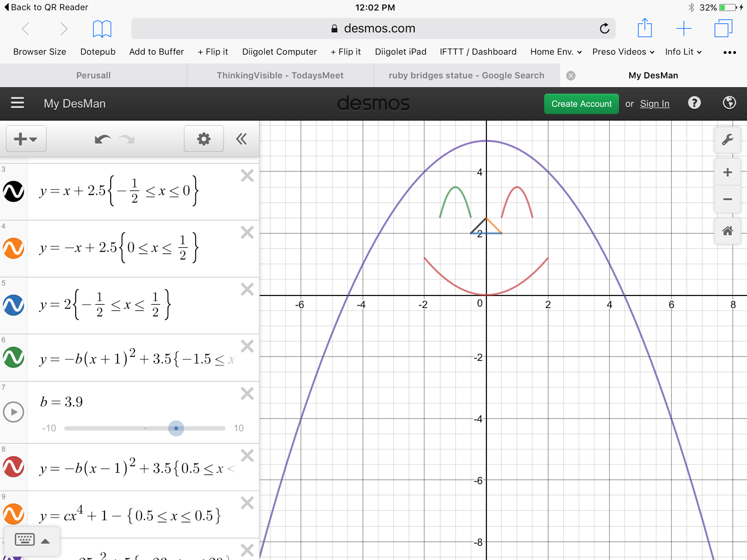Open the Desmos hamburger menu
The height and width of the screenshot is (560, 747).
pyautogui.click(x=17, y=103)
